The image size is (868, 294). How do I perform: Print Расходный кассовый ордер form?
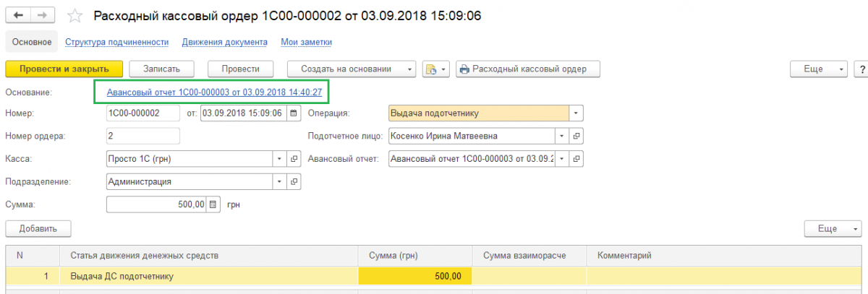527,69
